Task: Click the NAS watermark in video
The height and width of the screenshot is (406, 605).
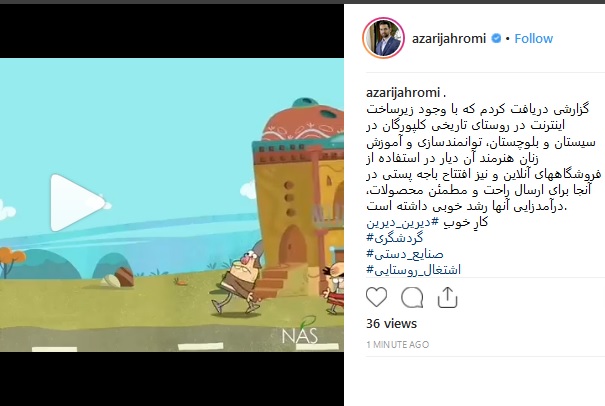Action: 300,333
